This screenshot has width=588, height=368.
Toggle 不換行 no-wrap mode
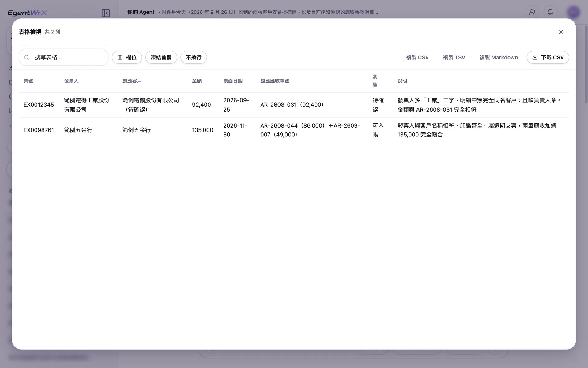[x=194, y=57]
